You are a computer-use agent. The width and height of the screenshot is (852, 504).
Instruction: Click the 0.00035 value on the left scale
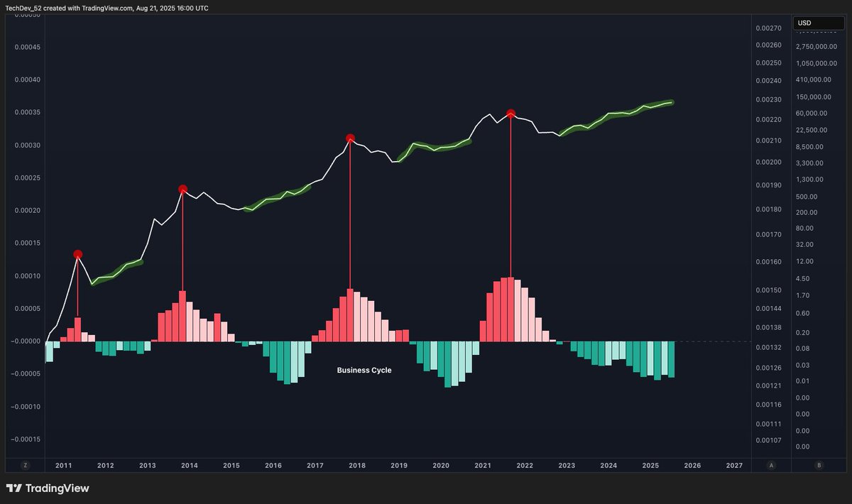point(27,112)
